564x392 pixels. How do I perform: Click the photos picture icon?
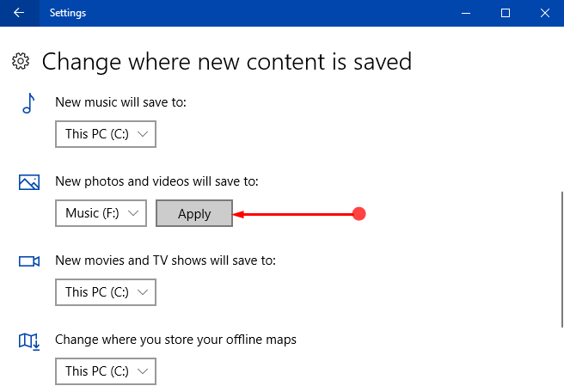tap(29, 182)
